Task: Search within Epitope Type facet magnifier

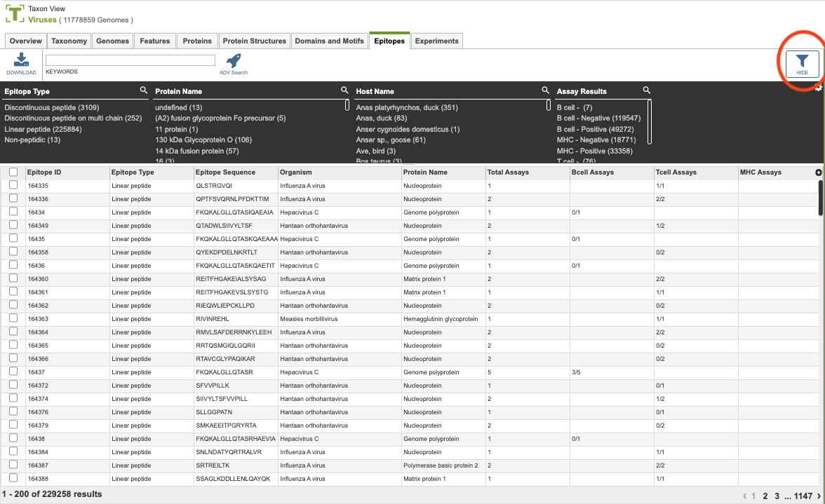Action: point(144,90)
